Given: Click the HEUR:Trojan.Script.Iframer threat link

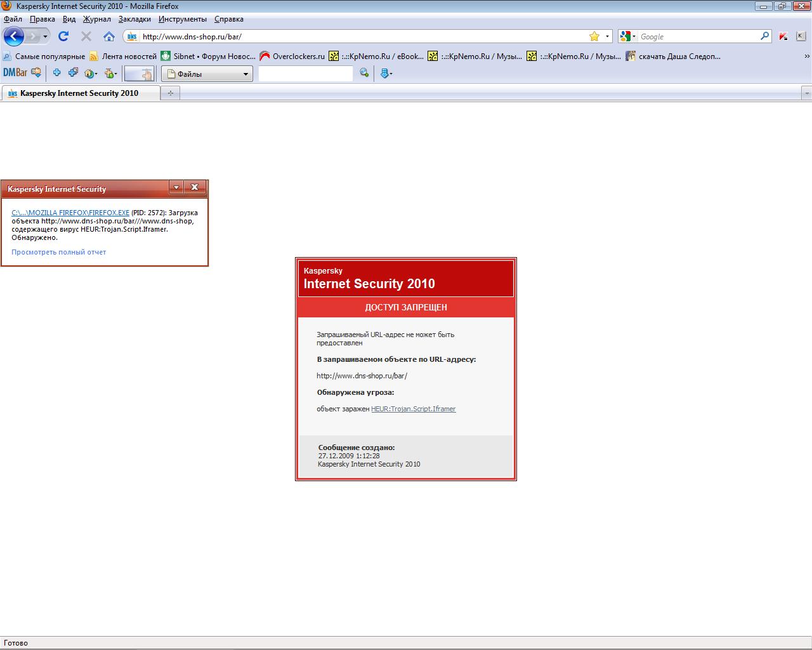Looking at the screenshot, I should coord(414,409).
